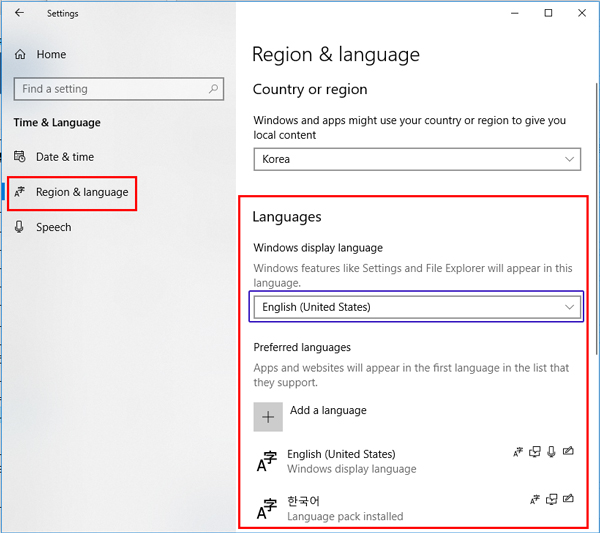Click the Region & language sidebar icon

click(20, 192)
